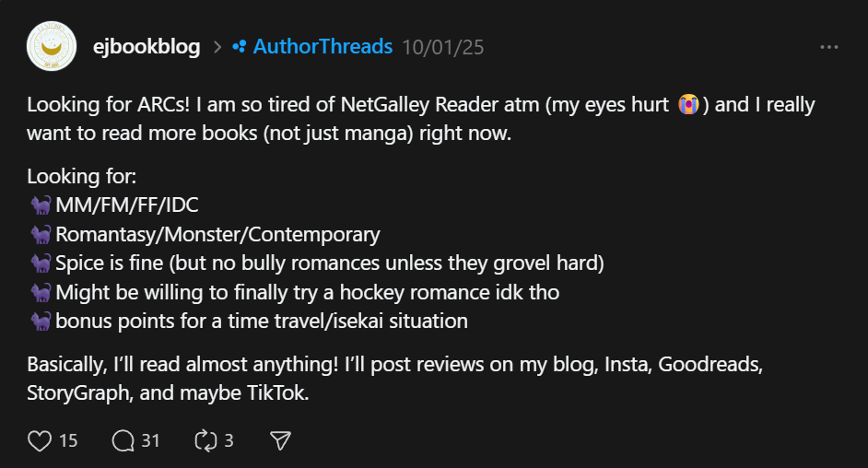Image resolution: width=868 pixels, height=468 pixels.
Task: Visit the ejbookblog username link
Action: [x=147, y=47]
